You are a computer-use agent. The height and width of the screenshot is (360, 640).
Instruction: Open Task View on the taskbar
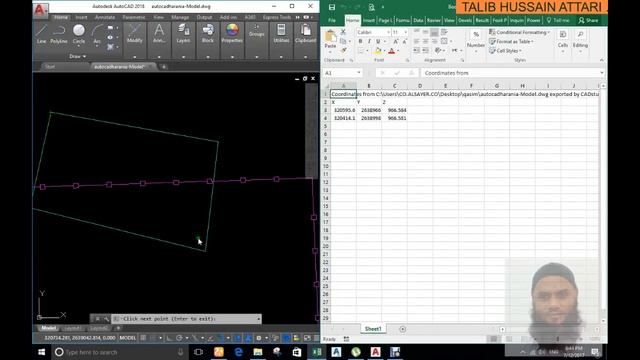(x=199, y=352)
